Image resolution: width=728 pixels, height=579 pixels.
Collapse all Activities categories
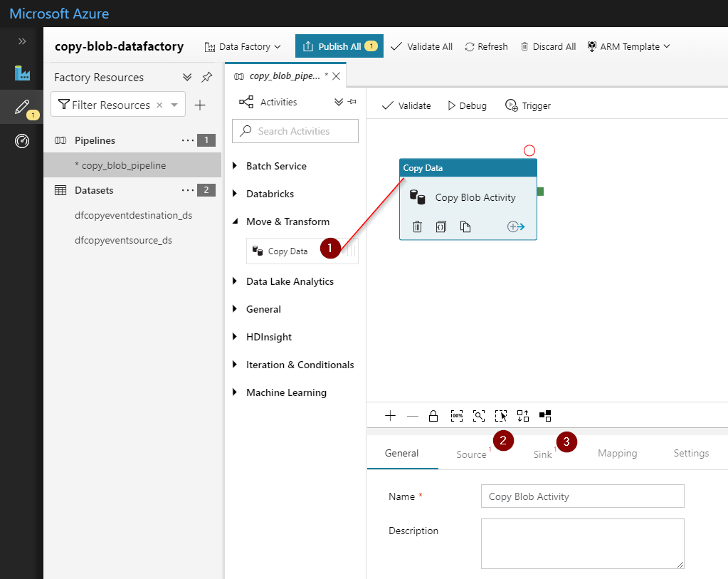pos(339,103)
